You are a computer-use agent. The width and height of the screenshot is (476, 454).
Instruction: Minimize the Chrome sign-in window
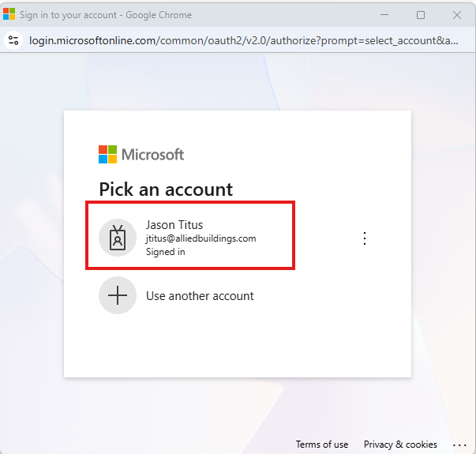point(384,15)
